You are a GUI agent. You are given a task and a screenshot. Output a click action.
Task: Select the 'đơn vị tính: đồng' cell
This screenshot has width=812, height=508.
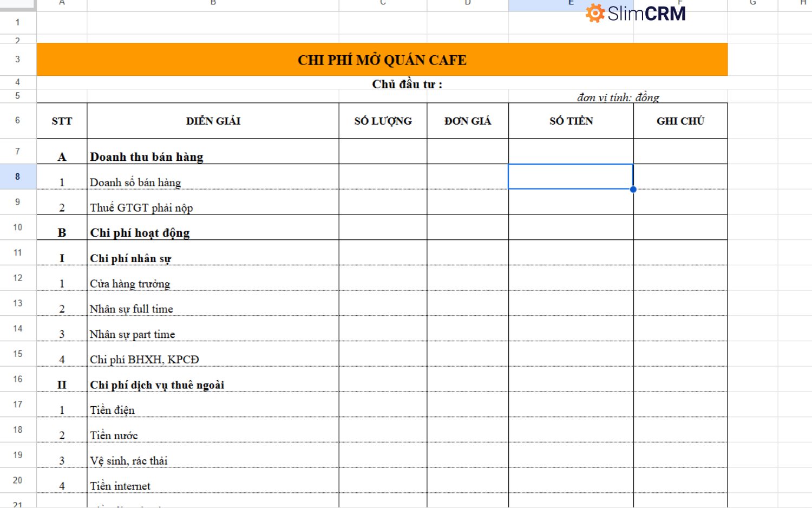618,97
